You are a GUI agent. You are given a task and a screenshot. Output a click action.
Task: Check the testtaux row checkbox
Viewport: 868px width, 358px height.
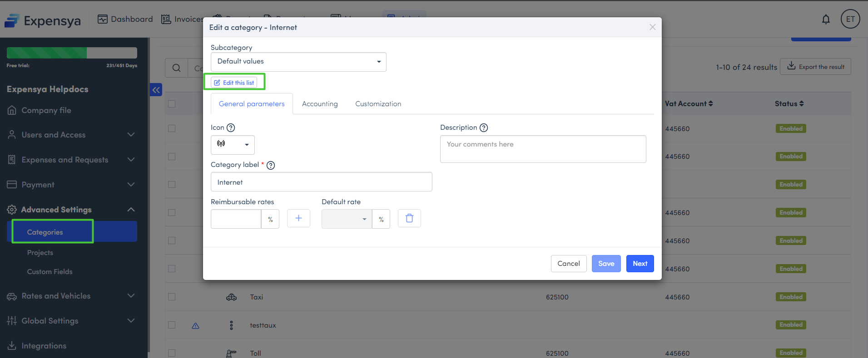(x=172, y=325)
